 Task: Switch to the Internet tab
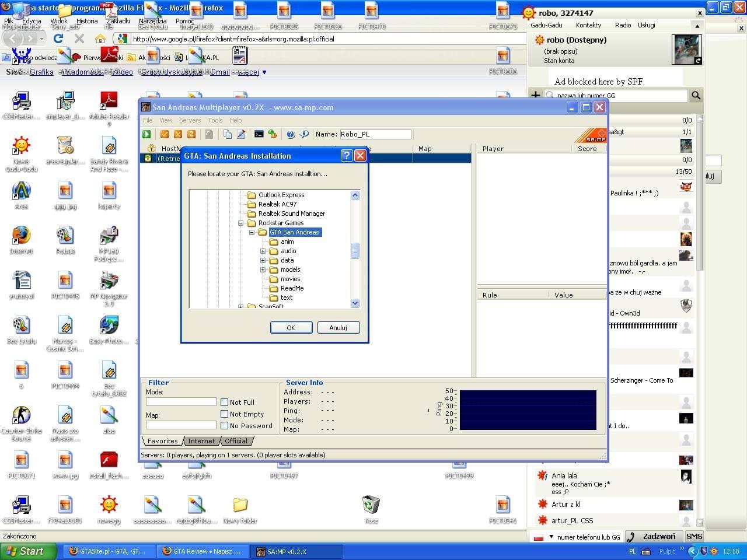pos(201,441)
